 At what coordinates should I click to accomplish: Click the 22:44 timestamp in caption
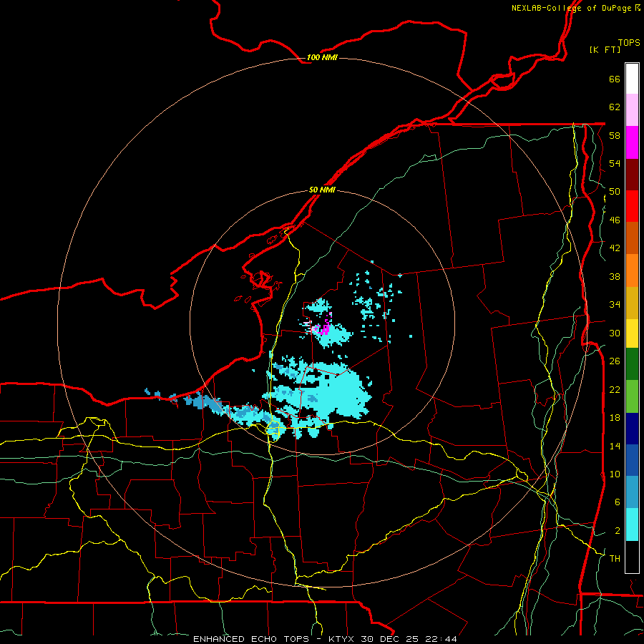click(441, 639)
